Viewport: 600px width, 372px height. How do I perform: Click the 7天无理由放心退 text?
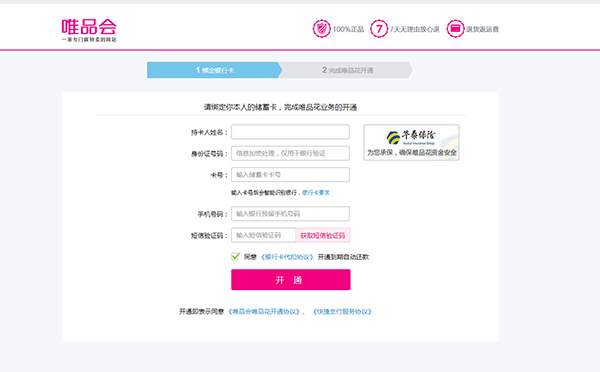point(414,29)
